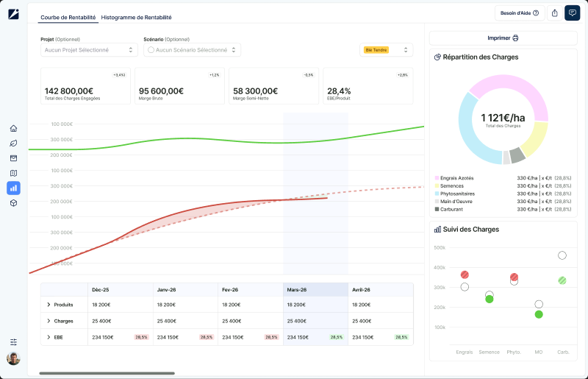Image resolution: width=588 pixels, height=379 pixels.
Task: Click the green Semence point in Suivi chart
Action: click(x=490, y=300)
